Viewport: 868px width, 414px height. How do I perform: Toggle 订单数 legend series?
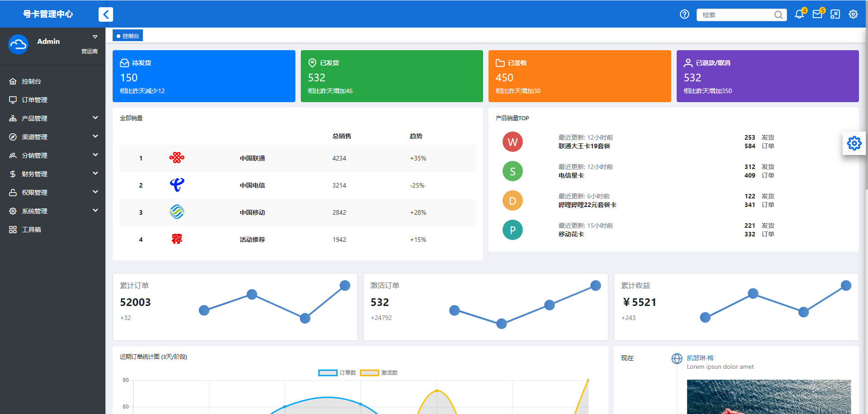point(337,373)
